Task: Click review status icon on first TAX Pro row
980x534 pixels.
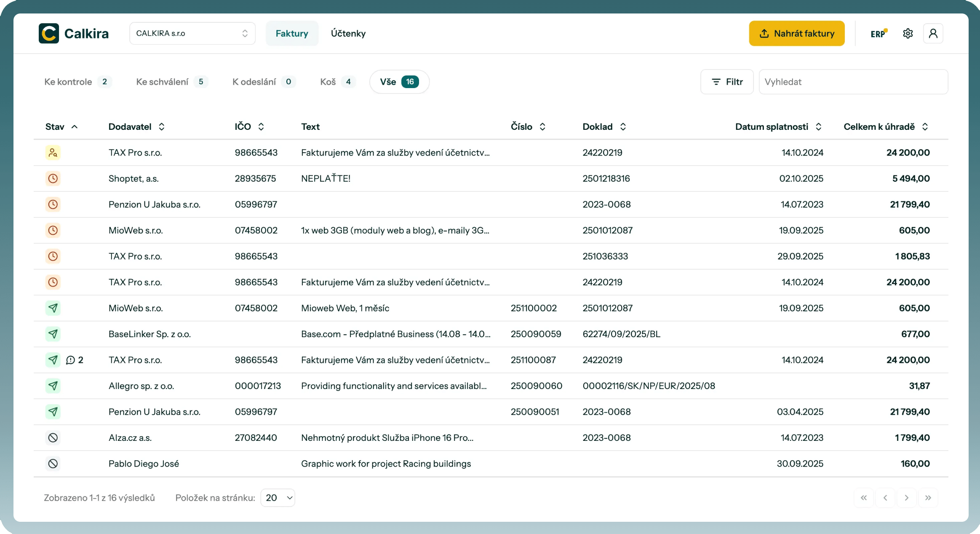Action: tap(53, 153)
